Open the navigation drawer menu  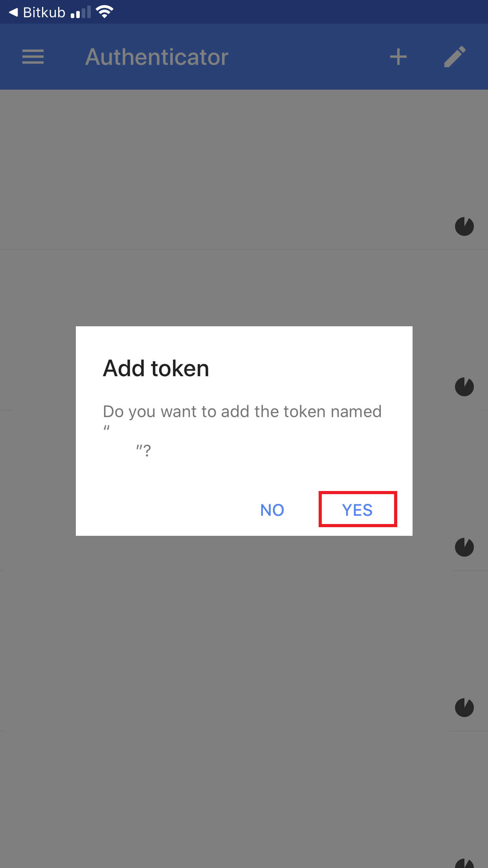pyautogui.click(x=33, y=57)
